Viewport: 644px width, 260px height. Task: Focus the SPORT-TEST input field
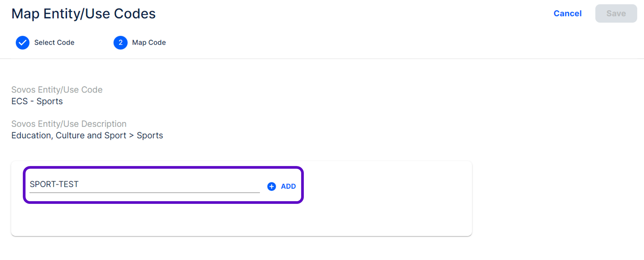coord(144,184)
